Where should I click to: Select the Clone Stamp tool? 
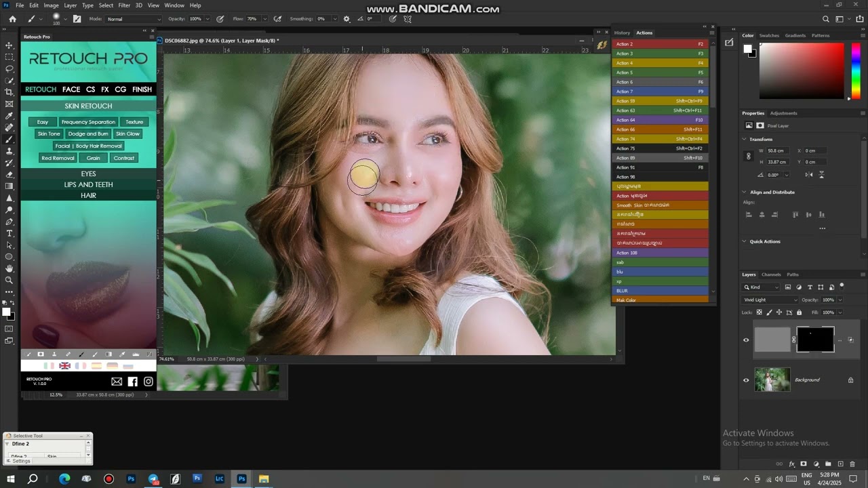(x=9, y=151)
